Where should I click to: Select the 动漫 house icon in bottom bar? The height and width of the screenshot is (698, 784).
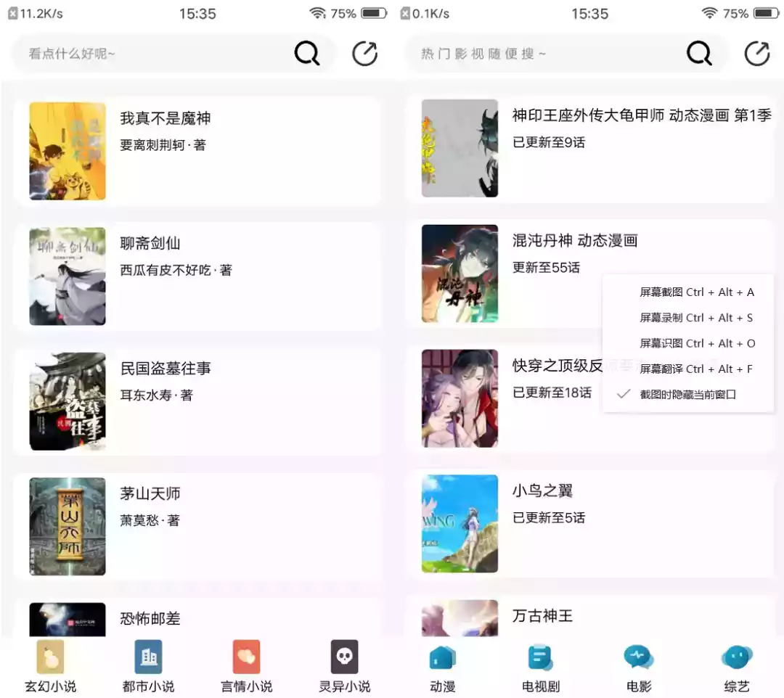pos(441,657)
